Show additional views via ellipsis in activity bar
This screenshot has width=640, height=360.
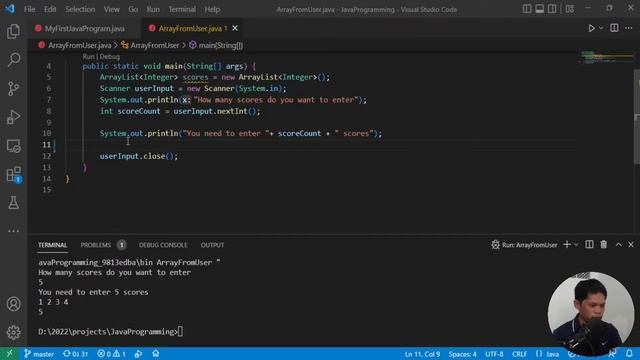13,231
